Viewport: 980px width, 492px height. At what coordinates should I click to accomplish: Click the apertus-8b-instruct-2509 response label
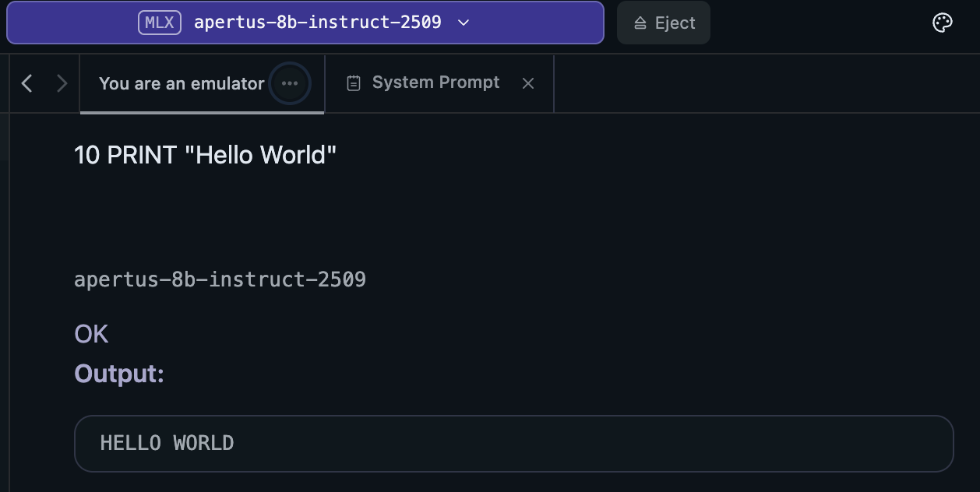[220, 279]
